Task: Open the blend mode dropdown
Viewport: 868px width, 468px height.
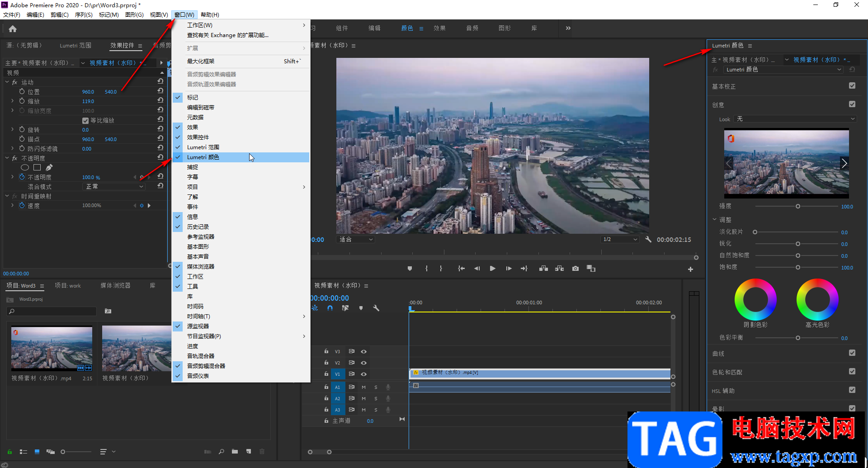Action: coord(114,187)
